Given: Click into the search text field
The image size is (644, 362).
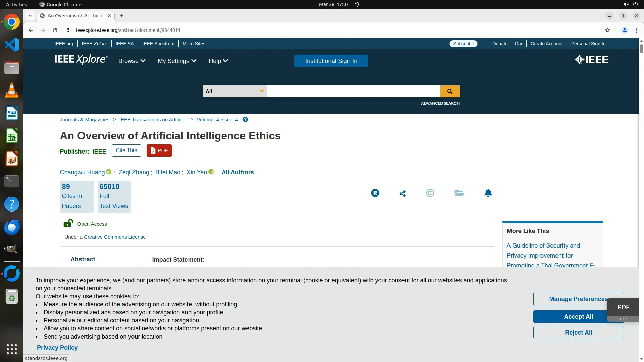Looking at the screenshot, I should point(353,91).
